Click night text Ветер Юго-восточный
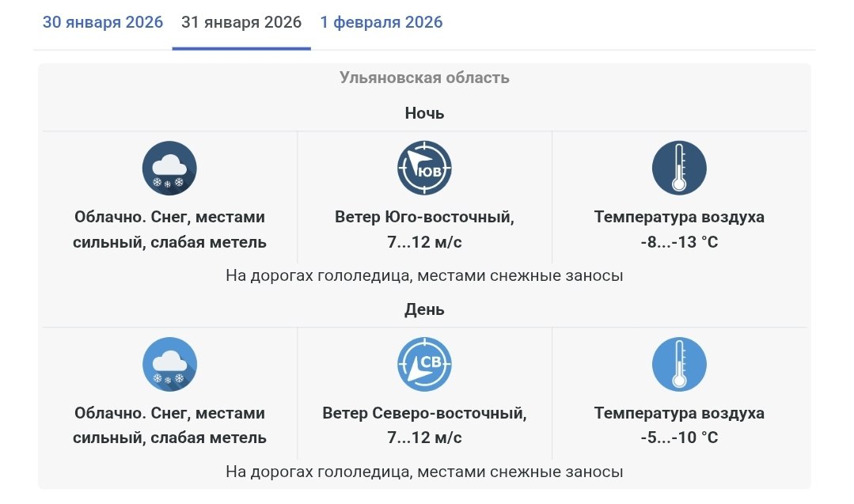854x504 pixels. pos(424,217)
